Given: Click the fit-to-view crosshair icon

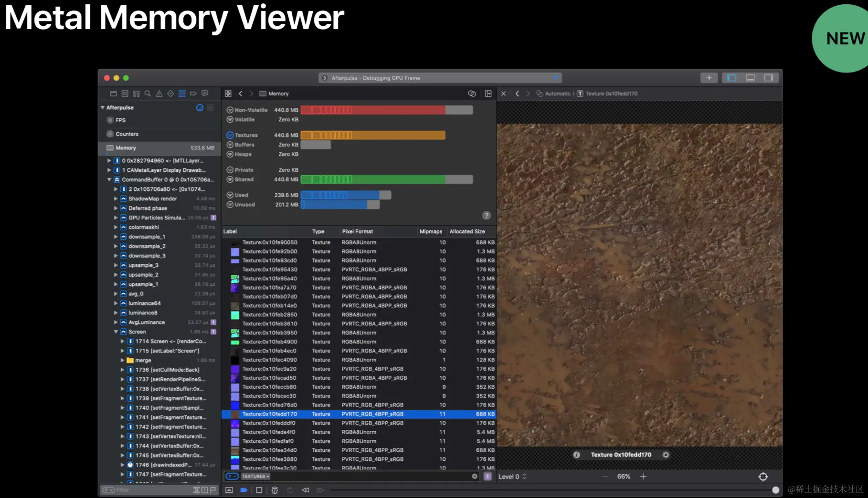Looking at the screenshot, I should click(763, 477).
